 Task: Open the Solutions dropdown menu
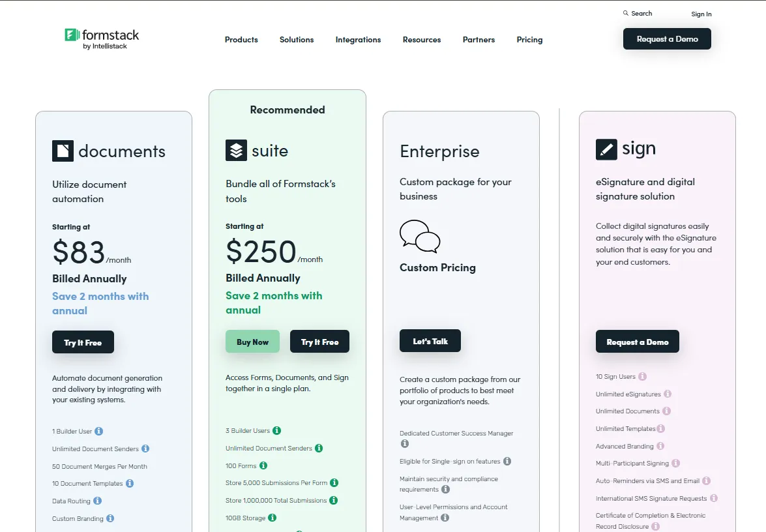(296, 40)
